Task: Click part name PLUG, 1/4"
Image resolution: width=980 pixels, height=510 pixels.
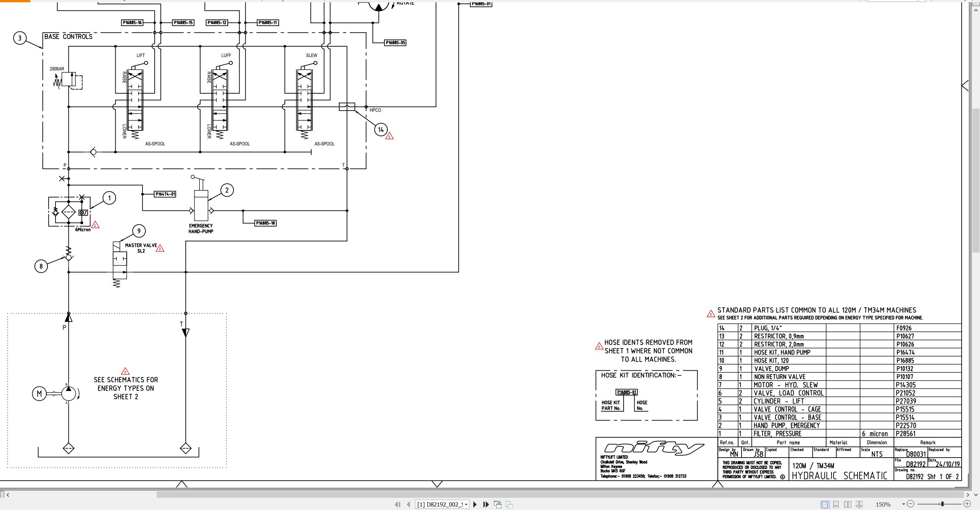Action: point(768,328)
